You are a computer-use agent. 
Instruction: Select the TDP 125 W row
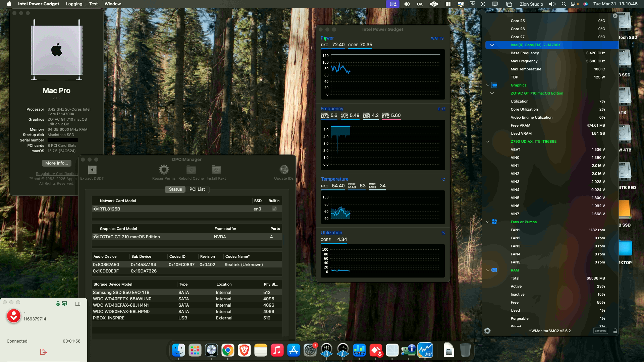552,77
